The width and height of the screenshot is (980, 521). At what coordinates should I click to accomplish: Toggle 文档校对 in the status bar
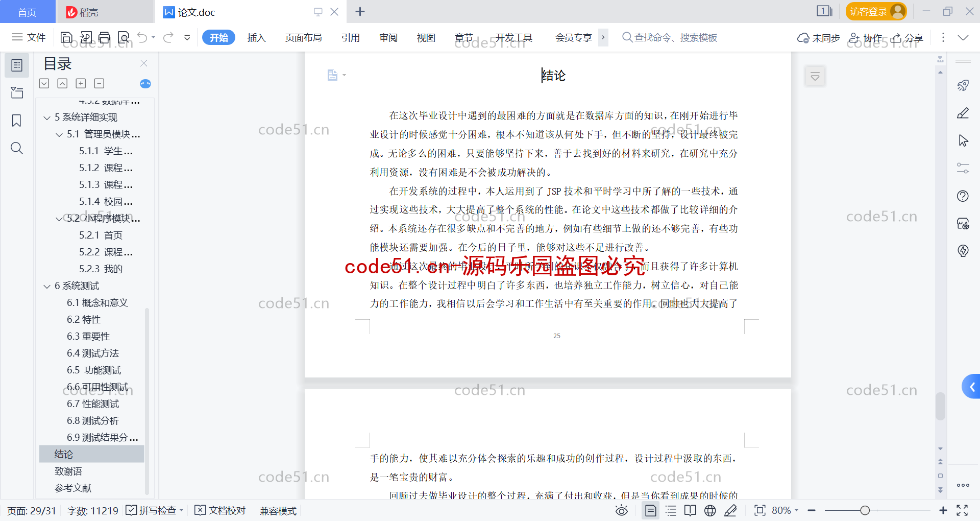(x=220, y=511)
